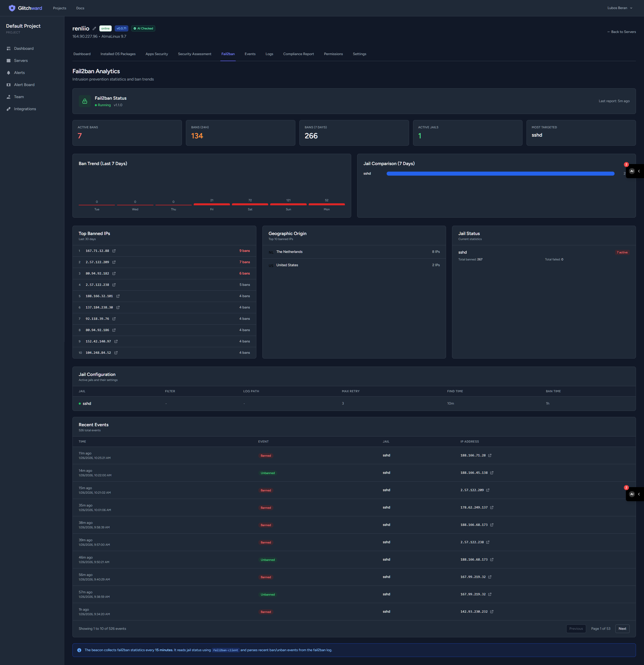Click the AI Checked badge
Image resolution: width=644 pixels, height=665 pixels.
(143, 28)
